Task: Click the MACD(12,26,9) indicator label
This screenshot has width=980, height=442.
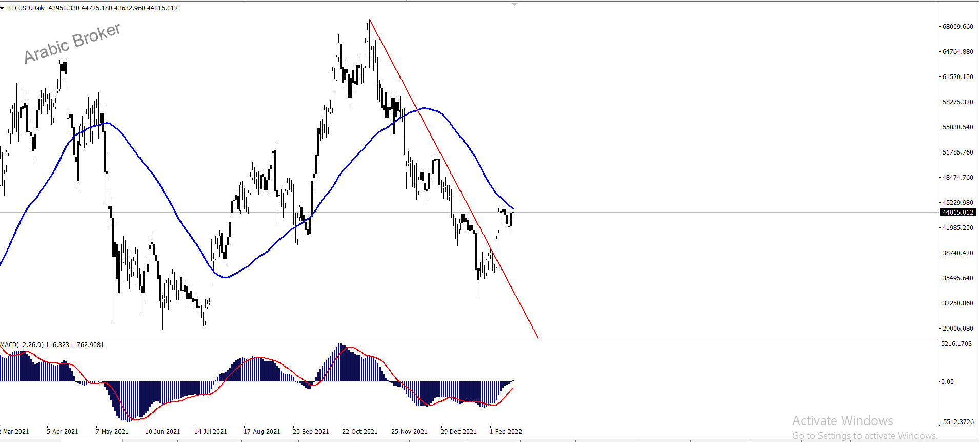Action: click(22, 345)
